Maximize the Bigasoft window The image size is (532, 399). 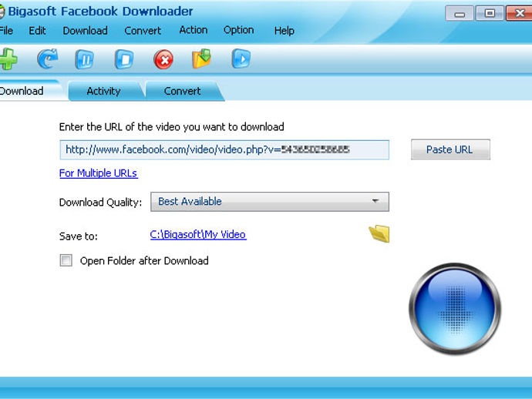click(x=490, y=13)
